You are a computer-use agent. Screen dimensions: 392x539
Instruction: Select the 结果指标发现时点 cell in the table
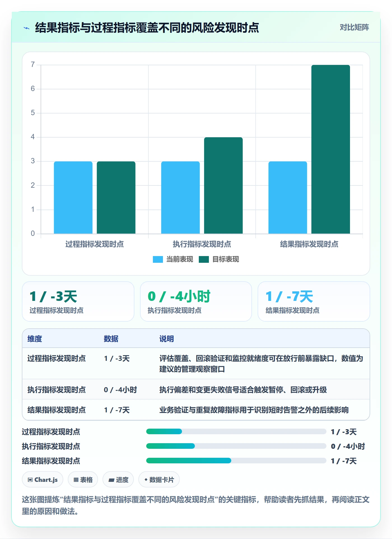(x=57, y=410)
